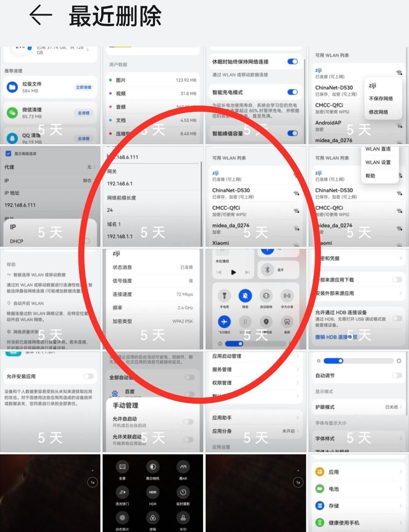
Task: Select the HDR camera mode icon
Action: (x=153, y=492)
